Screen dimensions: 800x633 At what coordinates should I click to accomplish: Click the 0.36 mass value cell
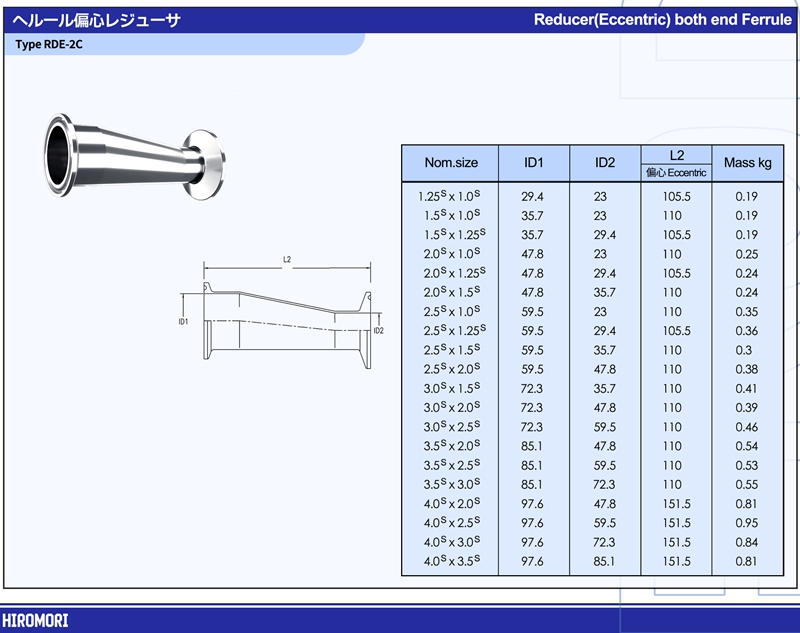[x=746, y=331]
